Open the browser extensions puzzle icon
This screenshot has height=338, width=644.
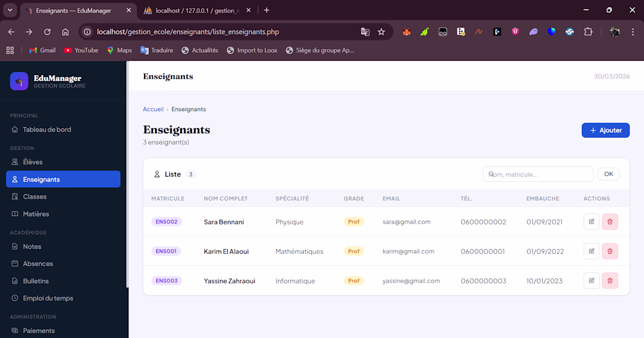pyautogui.click(x=588, y=32)
